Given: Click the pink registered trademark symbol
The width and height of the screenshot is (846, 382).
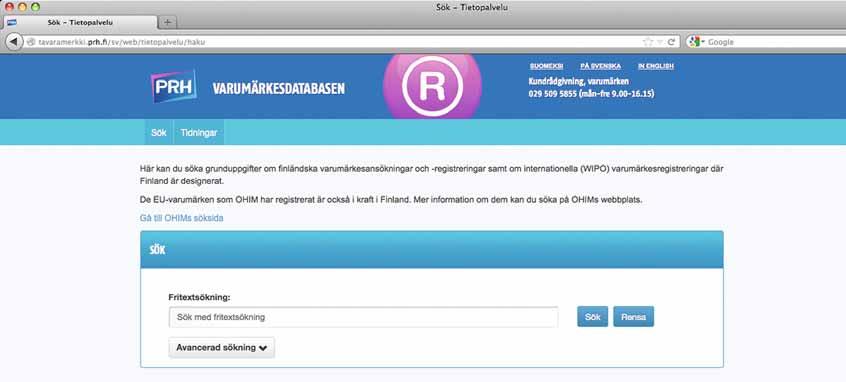Looking at the screenshot, I should point(432,86).
